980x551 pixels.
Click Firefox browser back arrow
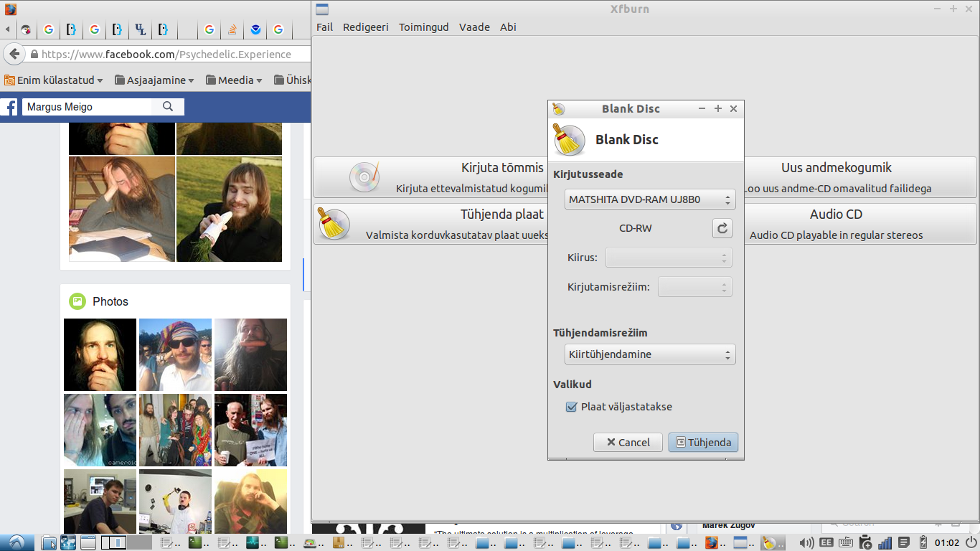15,55
